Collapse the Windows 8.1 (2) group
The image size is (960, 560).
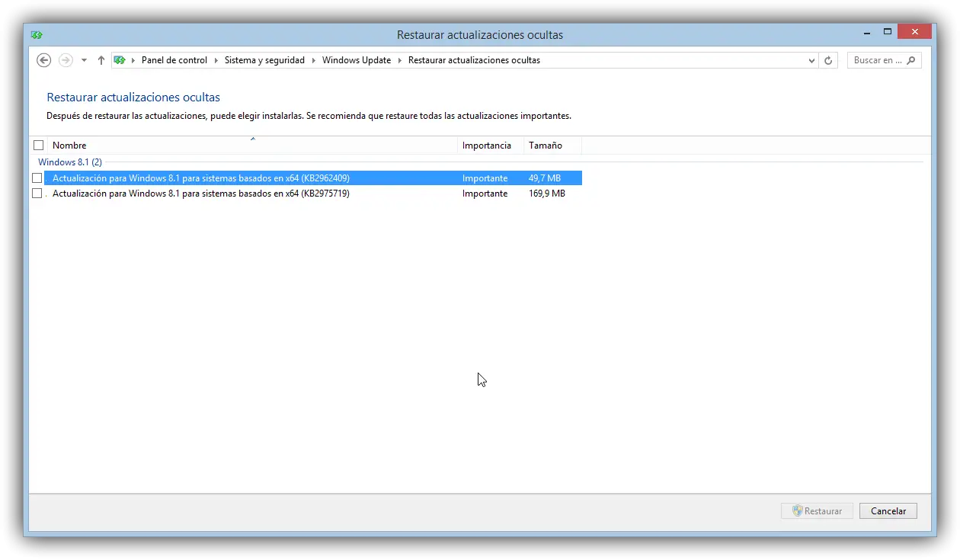[70, 162]
